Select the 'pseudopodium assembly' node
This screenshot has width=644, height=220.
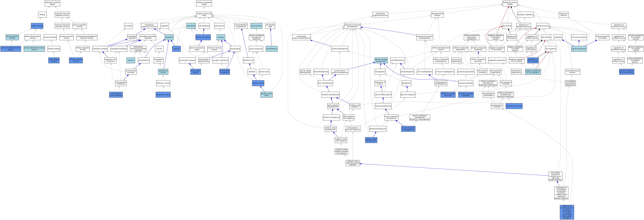[497, 106]
